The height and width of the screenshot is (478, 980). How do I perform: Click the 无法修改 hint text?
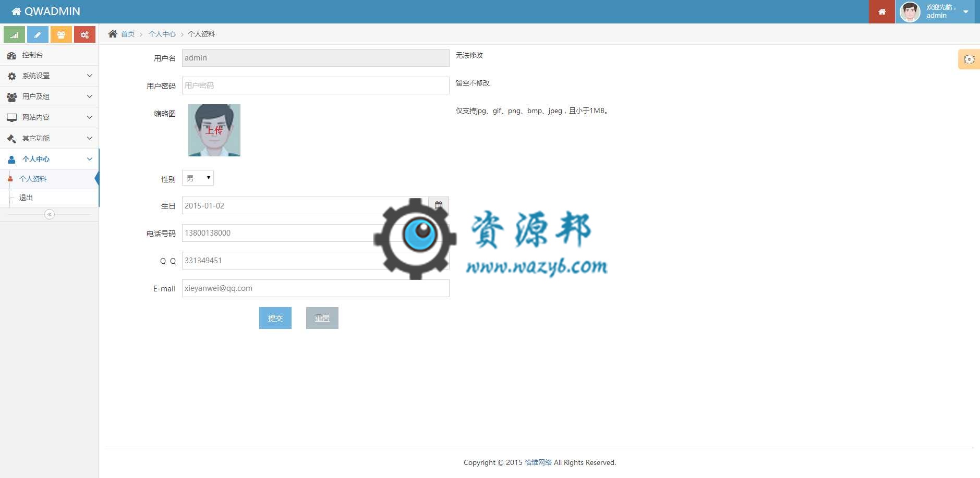[469, 55]
